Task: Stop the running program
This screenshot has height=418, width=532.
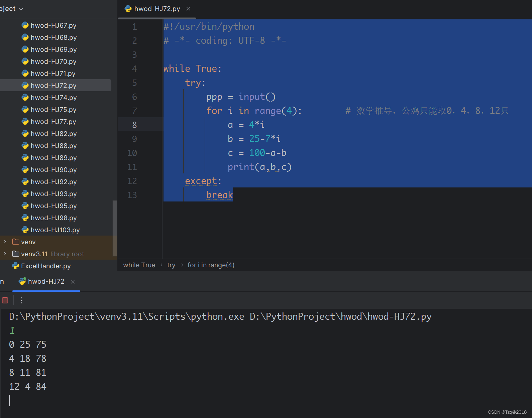Action: pyautogui.click(x=5, y=300)
